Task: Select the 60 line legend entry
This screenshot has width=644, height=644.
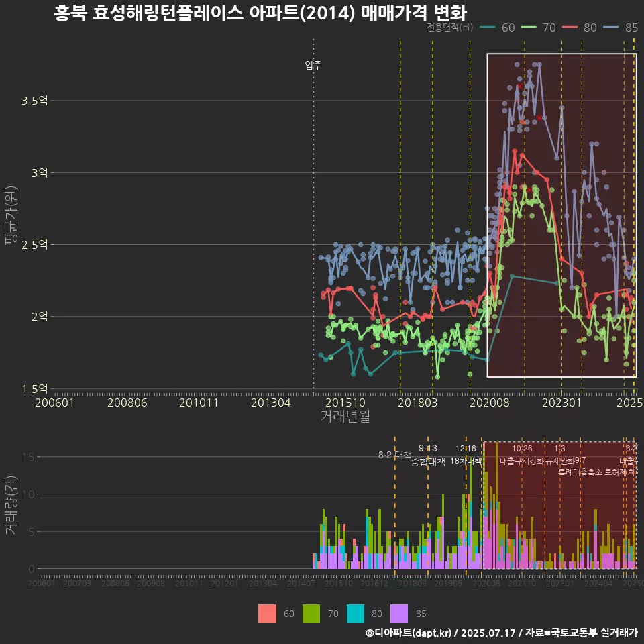Action: (x=497, y=28)
